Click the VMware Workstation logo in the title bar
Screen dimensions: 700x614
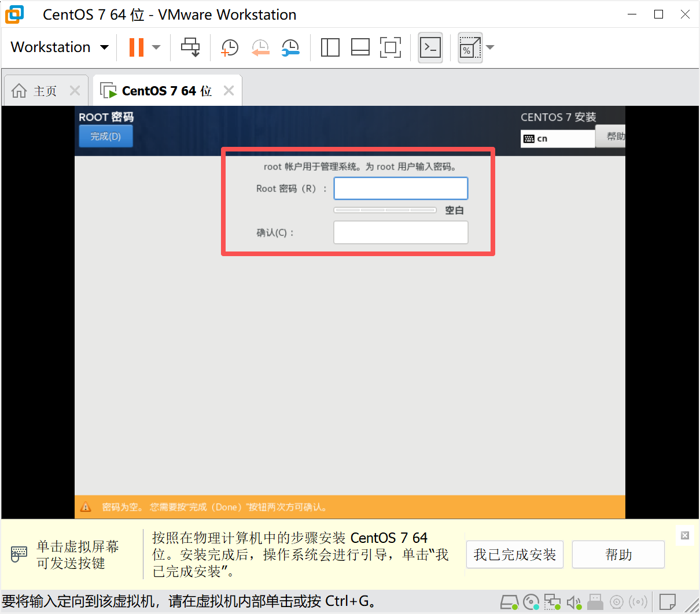(14, 14)
